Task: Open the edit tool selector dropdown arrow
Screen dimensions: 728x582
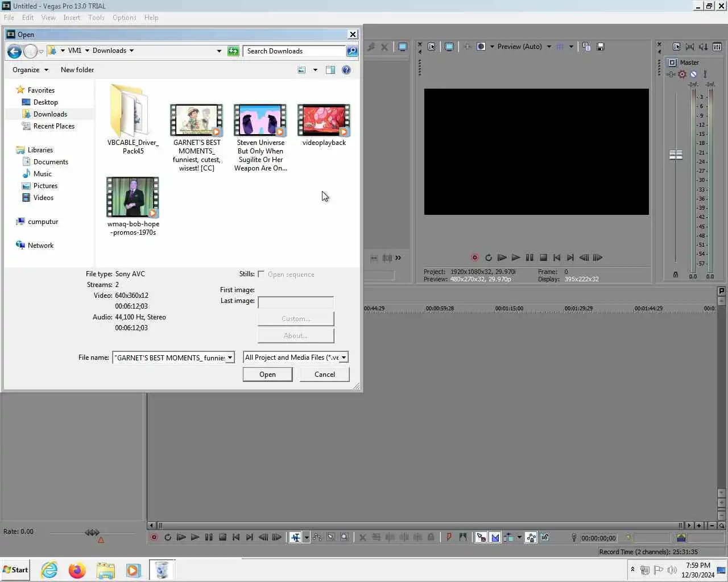Action: [307, 537]
